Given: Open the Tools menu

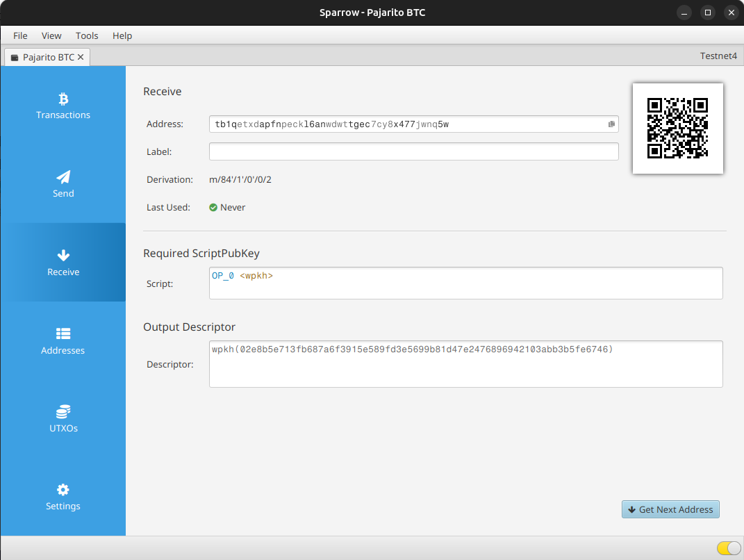Looking at the screenshot, I should [x=87, y=35].
